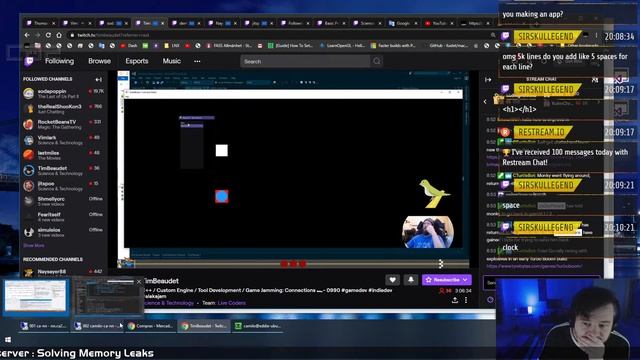Collapse the stream chat panel arrow

pos(488,80)
